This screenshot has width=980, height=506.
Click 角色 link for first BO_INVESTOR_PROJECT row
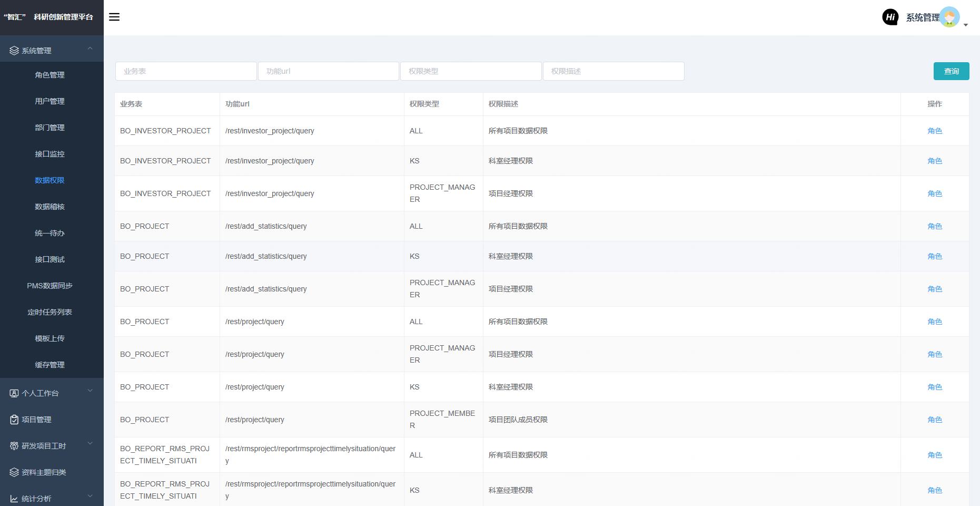(x=935, y=131)
